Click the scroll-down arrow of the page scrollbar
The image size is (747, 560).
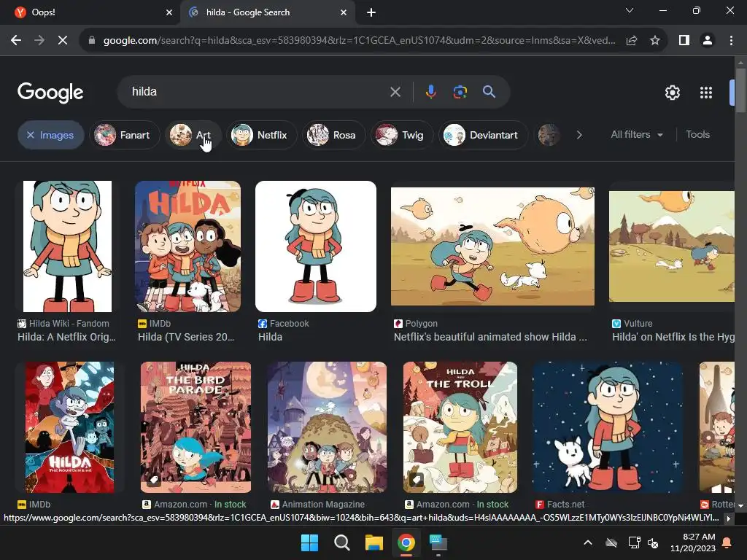(x=740, y=506)
